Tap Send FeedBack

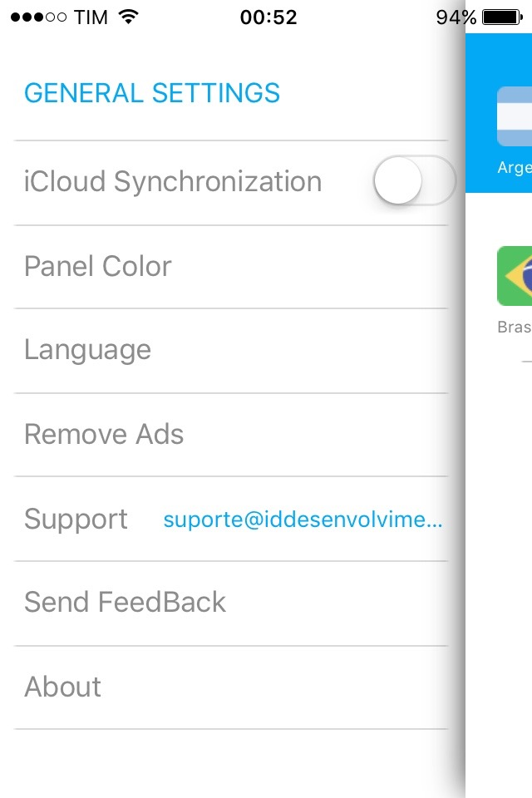[x=125, y=603]
